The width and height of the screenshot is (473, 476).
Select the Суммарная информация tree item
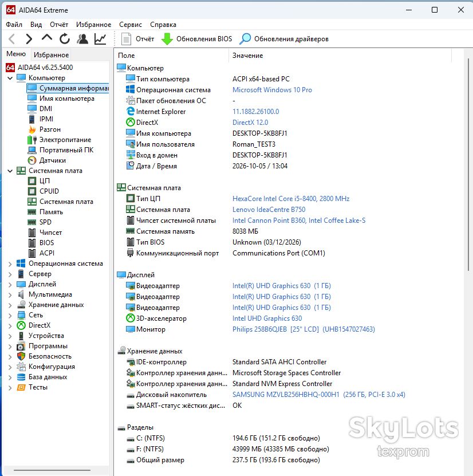(x=68, y=88)
